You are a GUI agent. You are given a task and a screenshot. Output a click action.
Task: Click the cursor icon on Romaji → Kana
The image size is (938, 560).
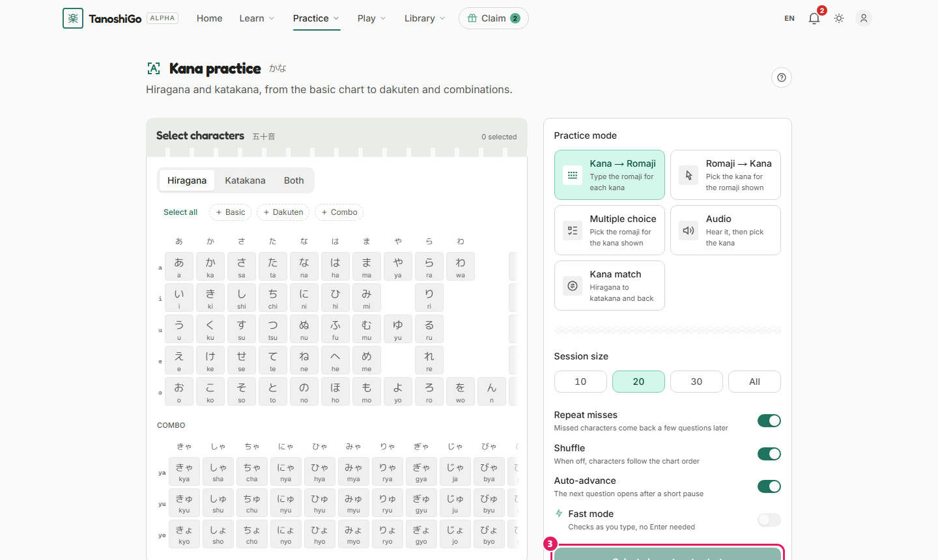[x=689, y=175]
